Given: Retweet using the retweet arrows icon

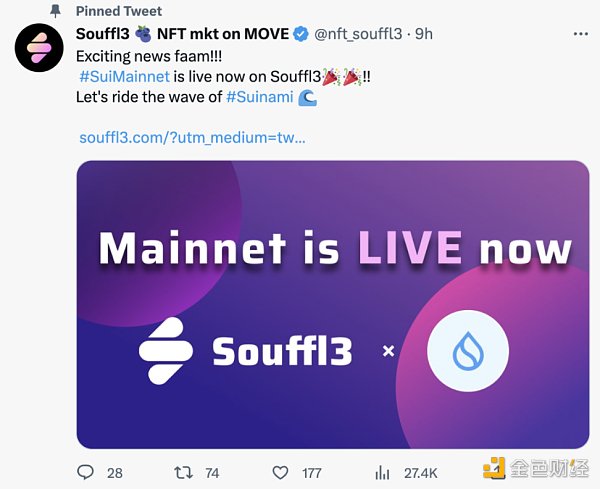Looking at the screenshot, I should (183, 471).
